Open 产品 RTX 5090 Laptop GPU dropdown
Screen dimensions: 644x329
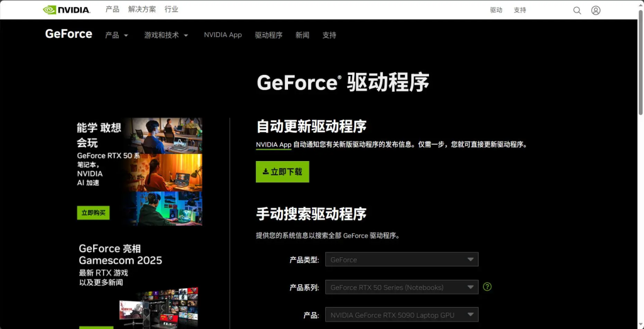pyautogui.click(x=402, y=315)
